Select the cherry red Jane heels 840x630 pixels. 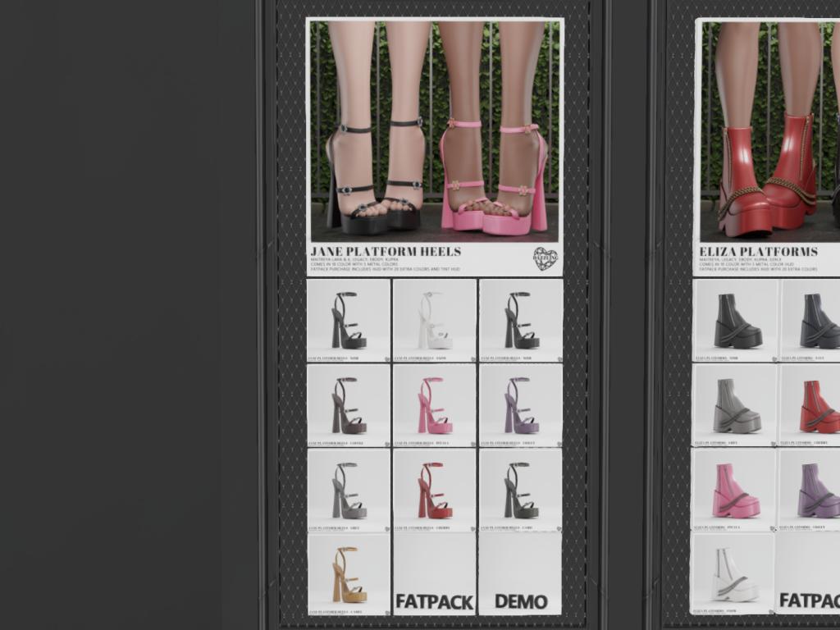click(x=435, y=489)
